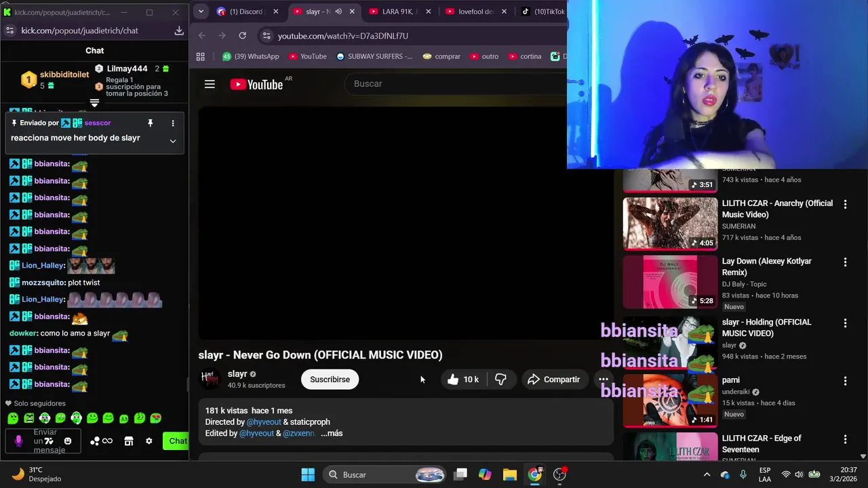Image resolution: width=868 pixels, height=488 pixels.
Task: Switch to the TikTok tab
Action: (x=542, y=12)
